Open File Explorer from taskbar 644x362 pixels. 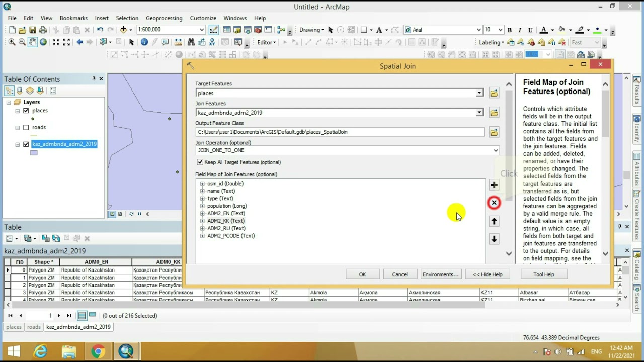69,351
